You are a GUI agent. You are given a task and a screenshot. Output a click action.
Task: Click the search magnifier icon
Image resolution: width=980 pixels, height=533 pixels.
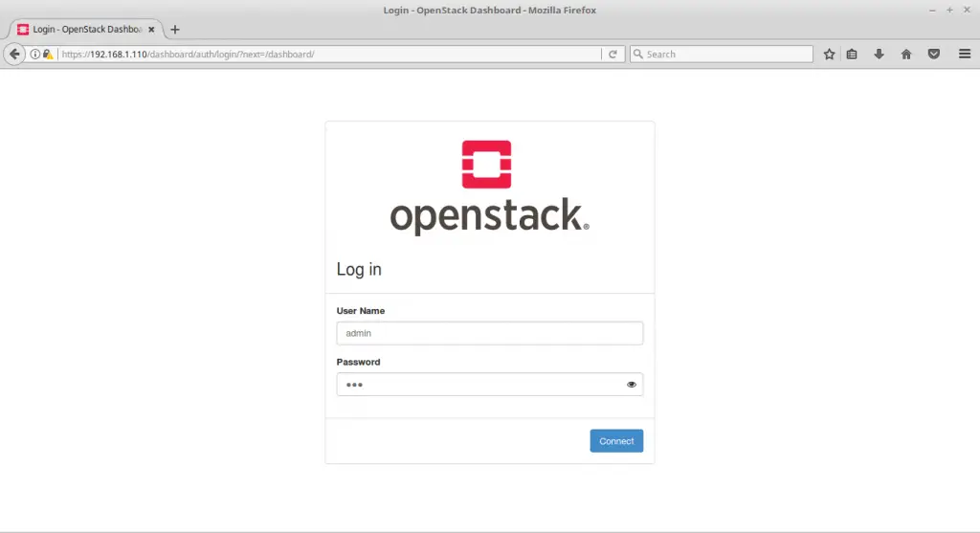tap(638, 55)
